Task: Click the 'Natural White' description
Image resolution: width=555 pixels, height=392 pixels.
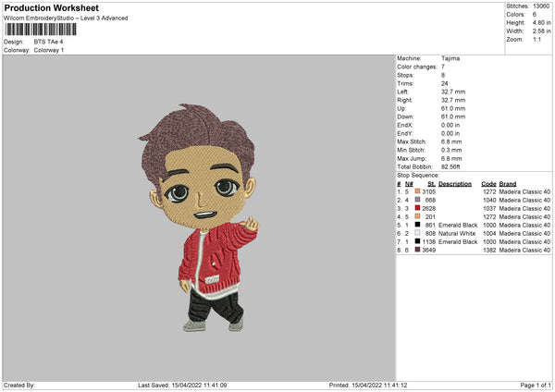Action: coord(457,234)
